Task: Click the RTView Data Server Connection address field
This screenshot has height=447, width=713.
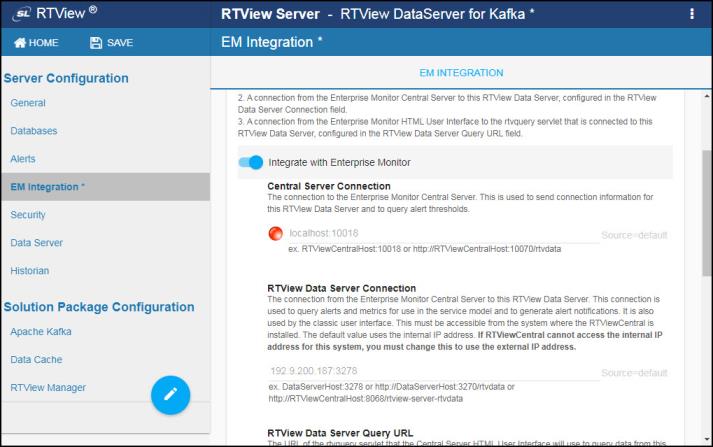Action: click(430, 372)
